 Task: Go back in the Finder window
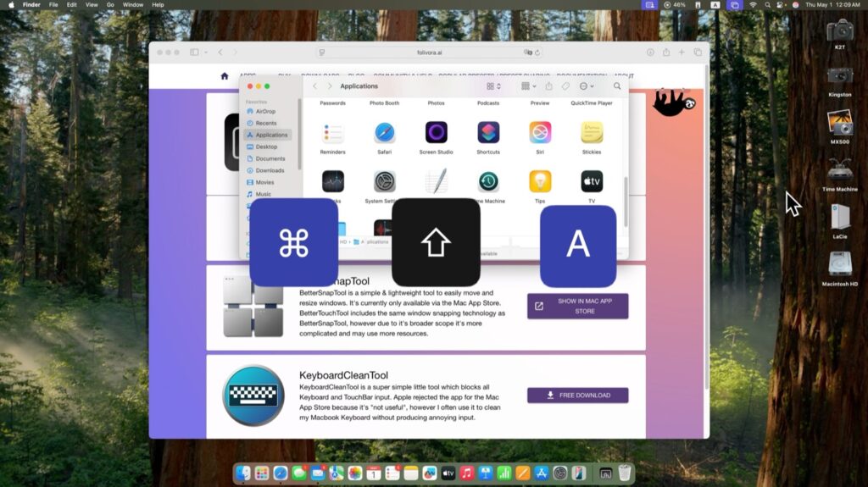[315, 86]
